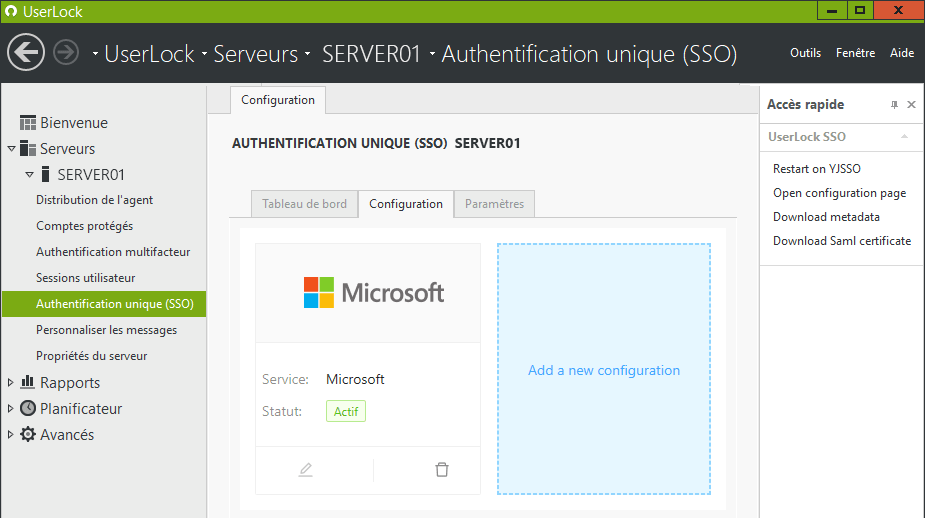Pin the Accès rapide panel
The image size is (925, 518).
pyautogui.click(x=894, y=104)
